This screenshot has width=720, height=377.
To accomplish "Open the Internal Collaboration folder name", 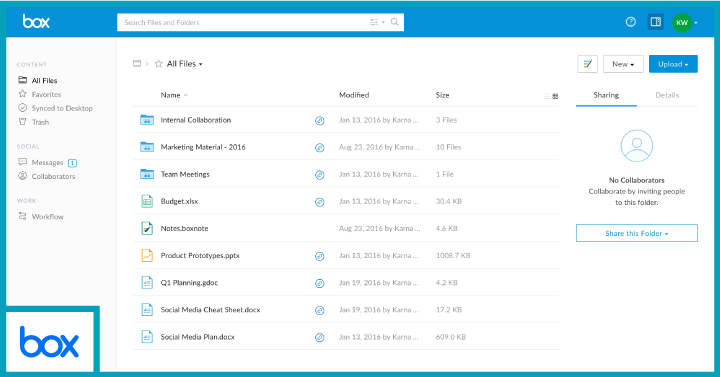I will pyautogui.click(x=196, y=120).
